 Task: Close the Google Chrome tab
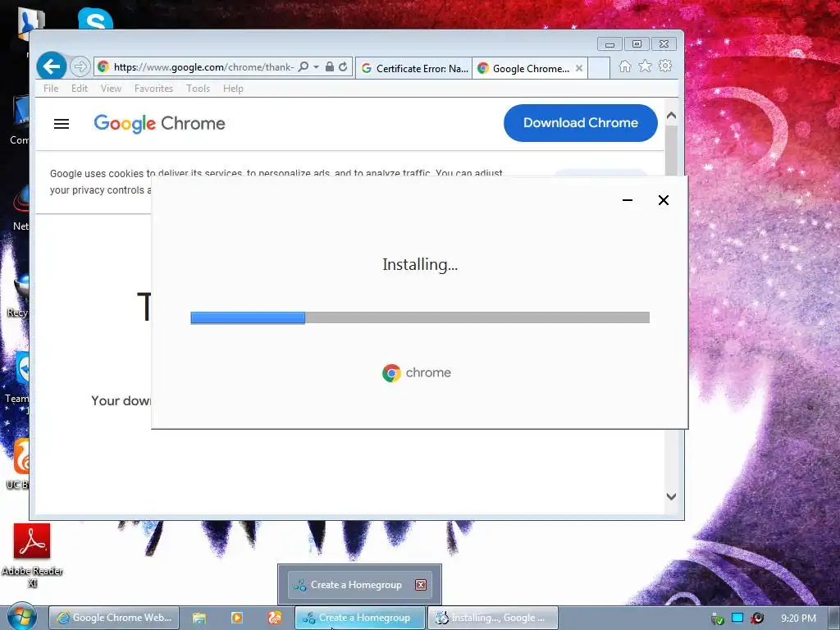click(x=579, y=68)
